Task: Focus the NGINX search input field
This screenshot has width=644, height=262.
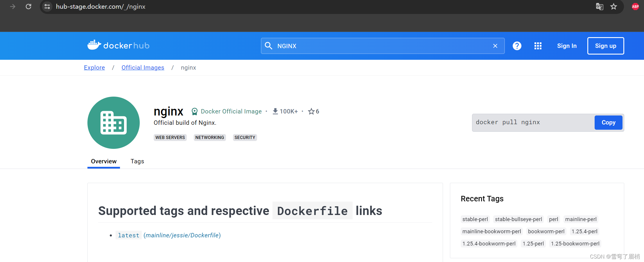Action: [x=383, y=46]
